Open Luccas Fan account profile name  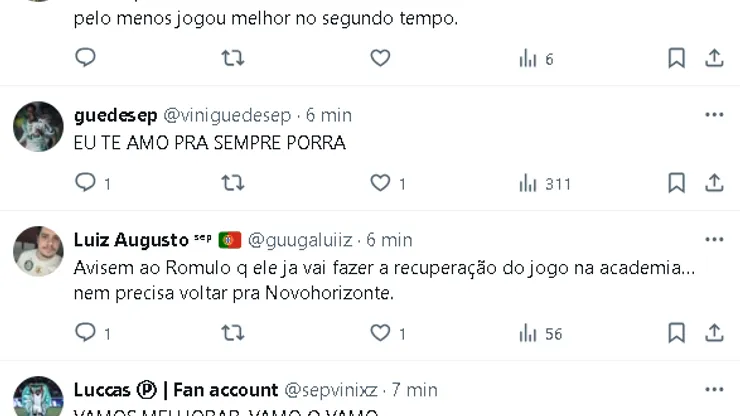(176, 390)
